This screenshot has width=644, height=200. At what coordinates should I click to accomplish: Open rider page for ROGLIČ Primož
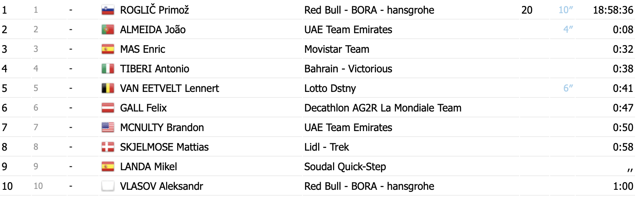154,10
